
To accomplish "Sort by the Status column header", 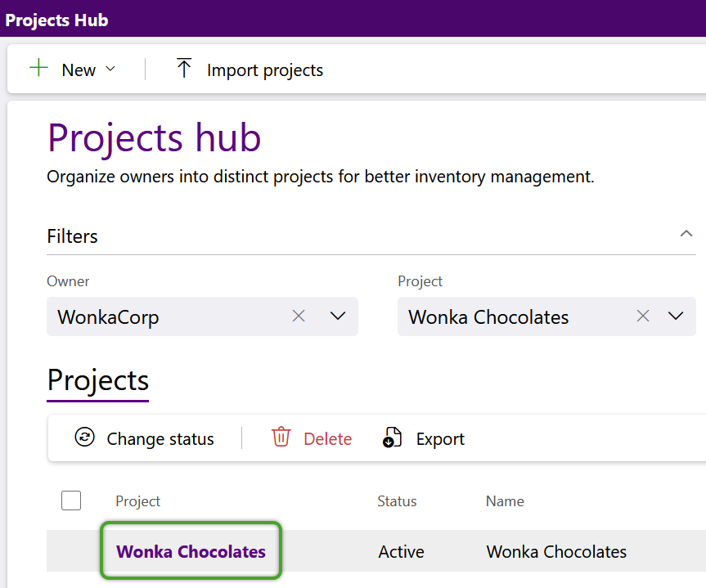I will pyautogui.click(x=397, y=501).
